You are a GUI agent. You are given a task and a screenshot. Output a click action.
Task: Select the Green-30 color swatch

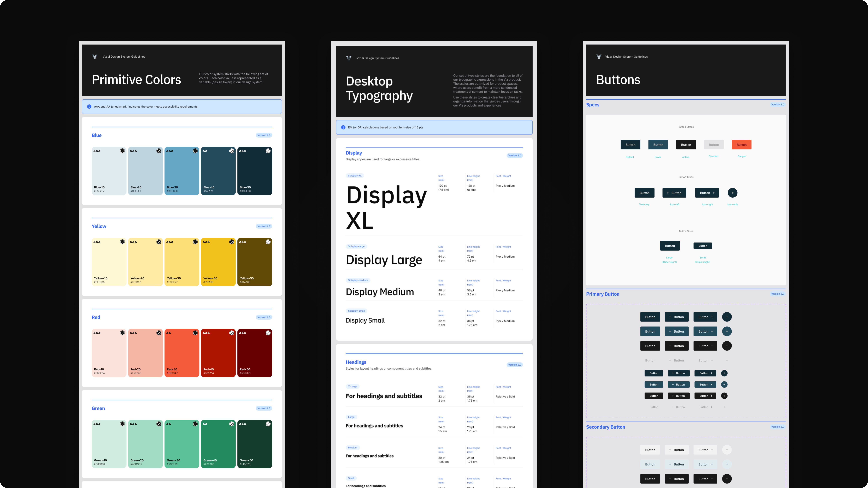pos(182,444)
